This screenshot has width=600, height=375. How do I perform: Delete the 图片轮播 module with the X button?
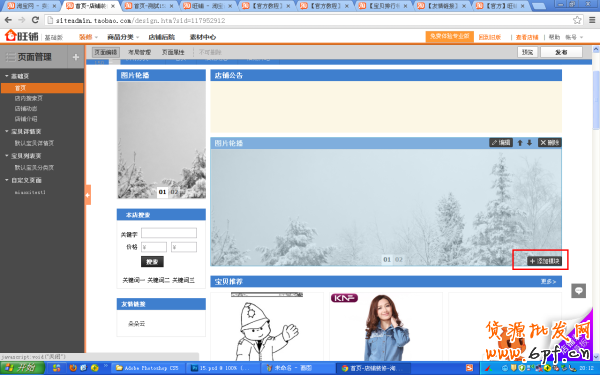coord(549,143)
